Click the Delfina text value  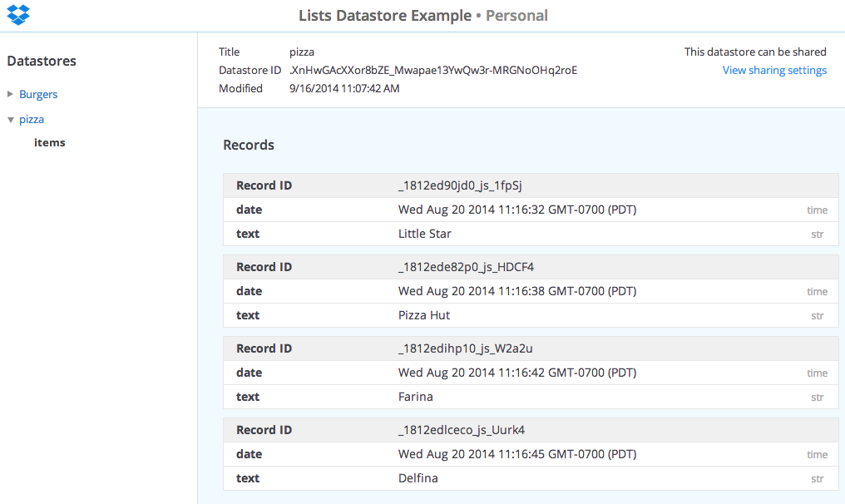click(418, 478)
